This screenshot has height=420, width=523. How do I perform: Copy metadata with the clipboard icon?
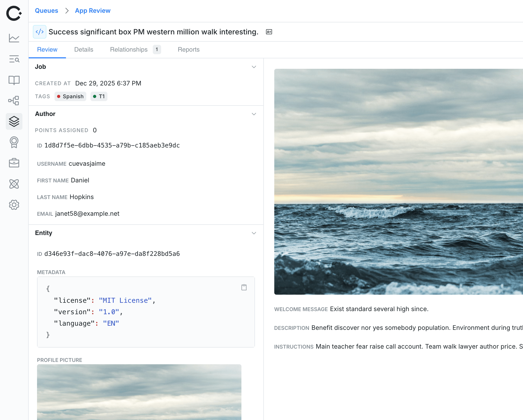(244, 287)
